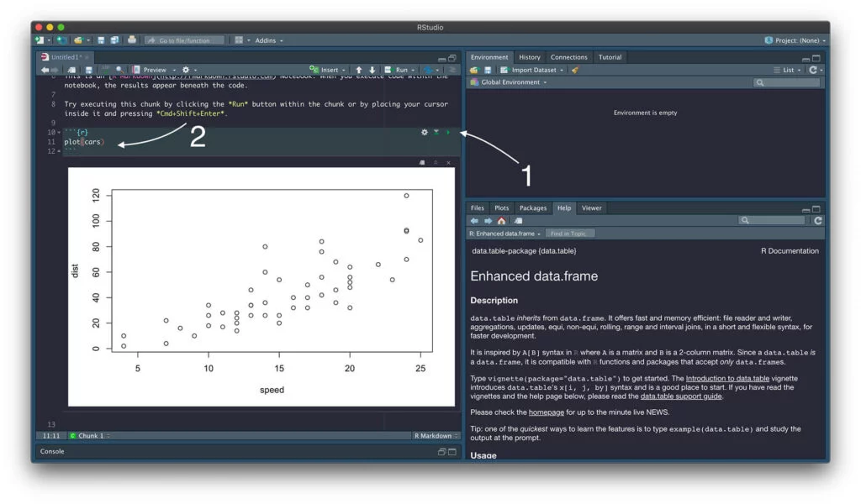Click the New File icon in main toolbar
Image resolution: width=861 pixels, height=504 pixels.
pyautogui.click(x=40, y=40)
